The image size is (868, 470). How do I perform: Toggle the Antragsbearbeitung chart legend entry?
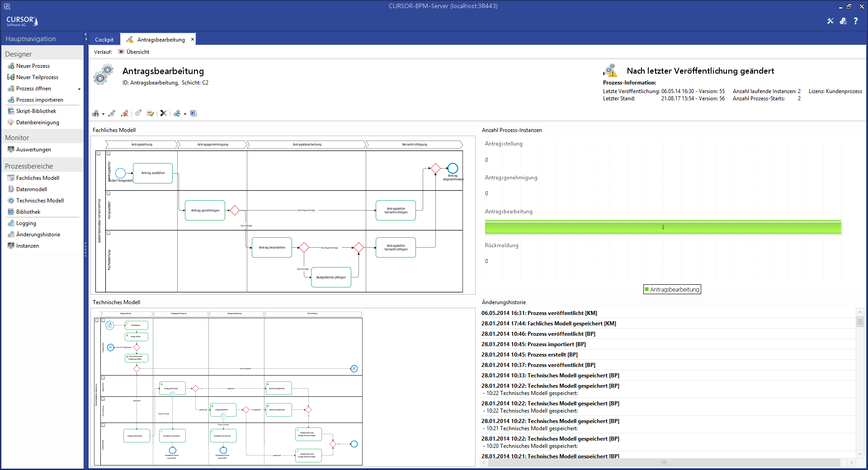click(x=672, y=290)
